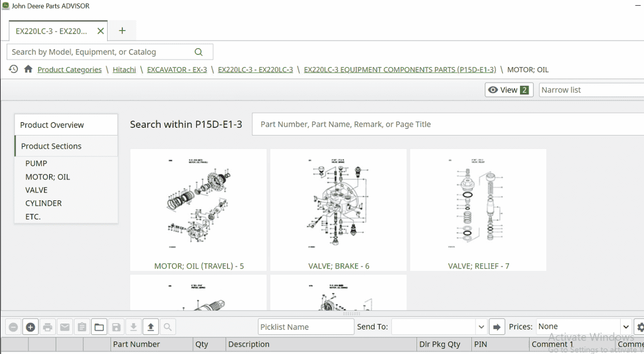Screen dimensions: 644x354
Task: Select Product Overview in the sidebar
Action: (x=66, y=125)
